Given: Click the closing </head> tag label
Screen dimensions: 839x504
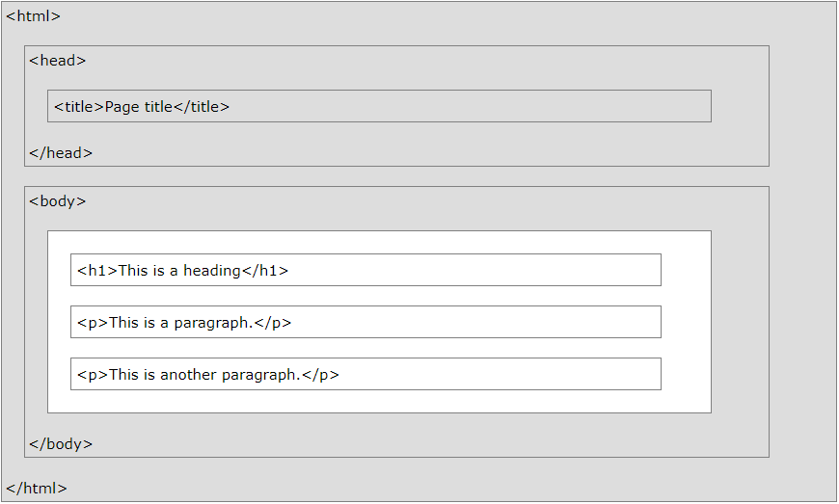Looking at the screenshot, I should (60, 152).
